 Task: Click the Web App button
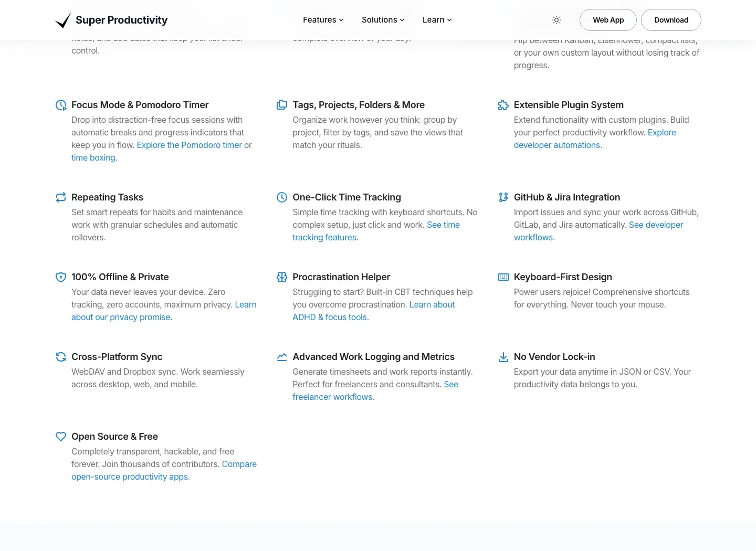click(x=608, y=20)
